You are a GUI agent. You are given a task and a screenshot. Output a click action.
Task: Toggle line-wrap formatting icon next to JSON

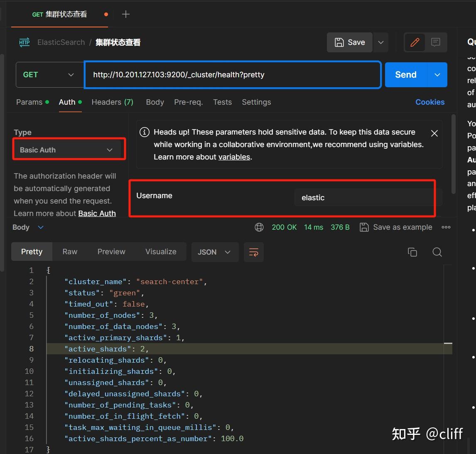coord(253,252)
